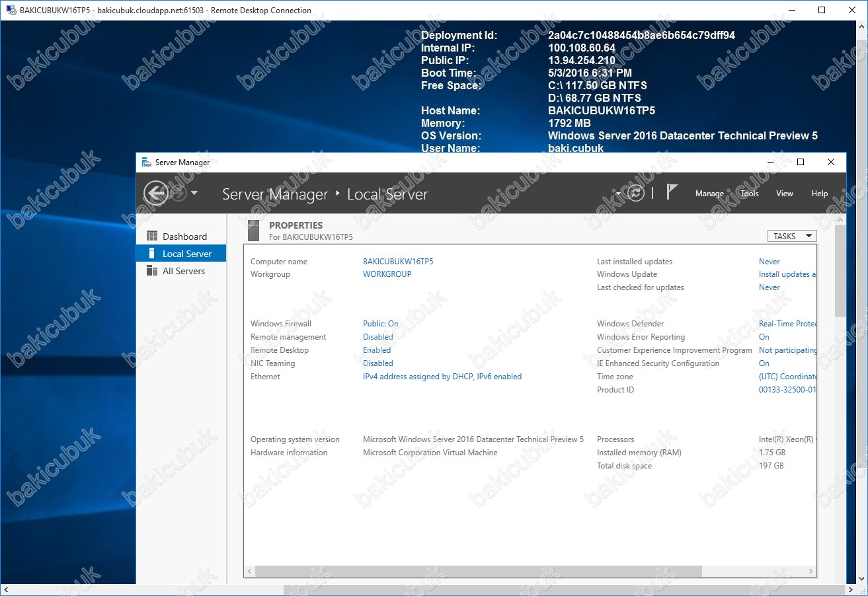Screen dimensions: 868x596
Task: Maximize the Remote Desktop Connection window
Action: point(822,10)
